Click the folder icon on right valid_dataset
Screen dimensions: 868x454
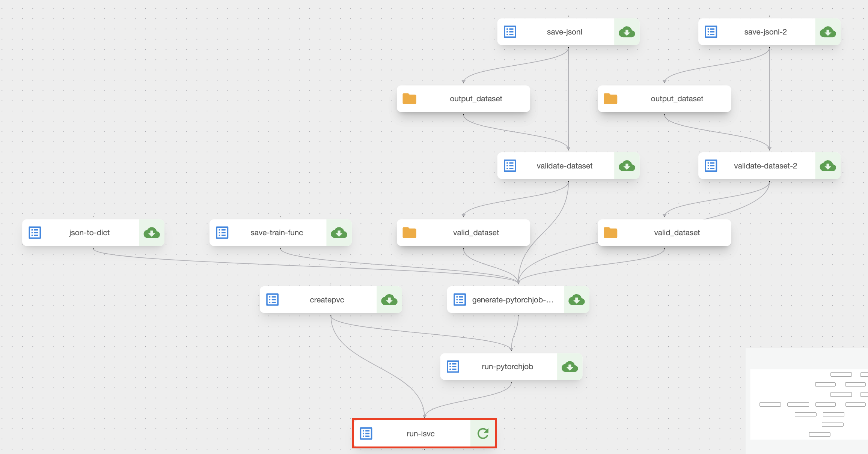[x=610, y=233]
